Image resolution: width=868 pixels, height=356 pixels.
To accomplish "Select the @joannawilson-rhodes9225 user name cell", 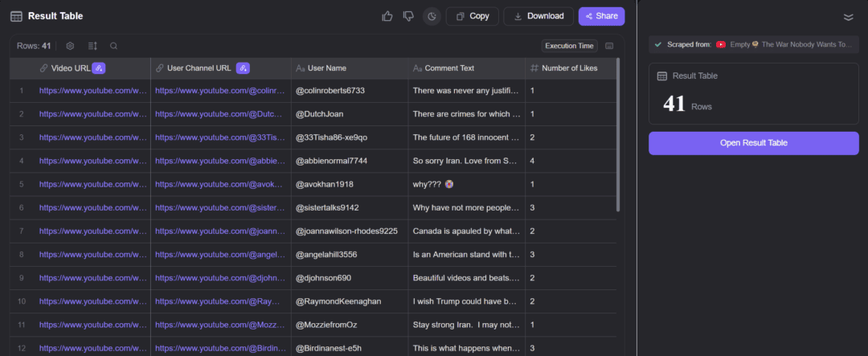I will [350, 231].
